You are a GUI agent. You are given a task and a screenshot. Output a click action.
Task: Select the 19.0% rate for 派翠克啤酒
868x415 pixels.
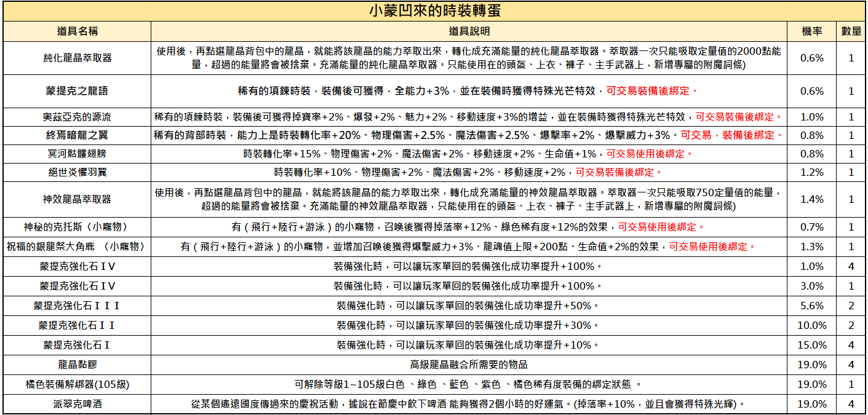[x=811, y=404]
